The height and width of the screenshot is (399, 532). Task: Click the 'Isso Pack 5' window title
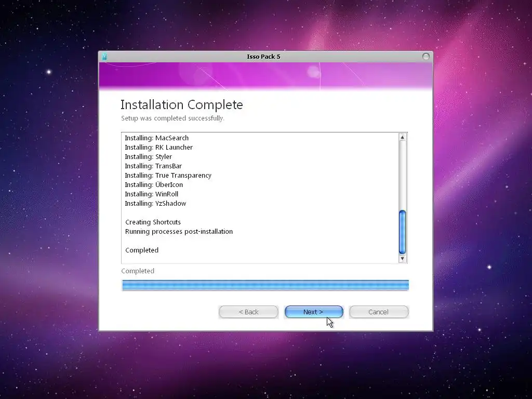coord(263,57)
